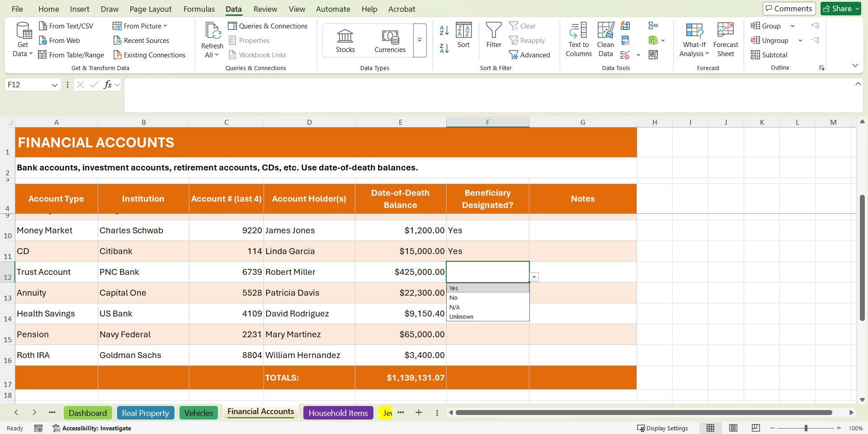Click the insert function fx icon
Image resolution: width=868 pixels, height=434 pixels.
coord(108,85)
